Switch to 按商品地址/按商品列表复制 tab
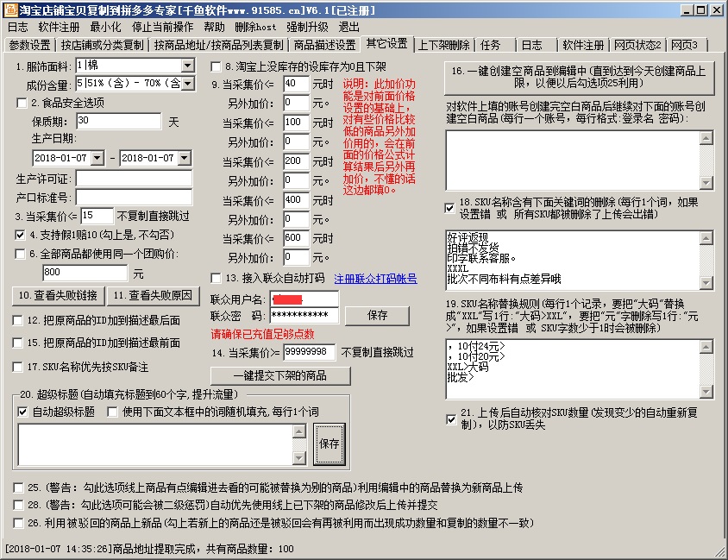This screenshot has width=728, height=560. tap(218, 45)
